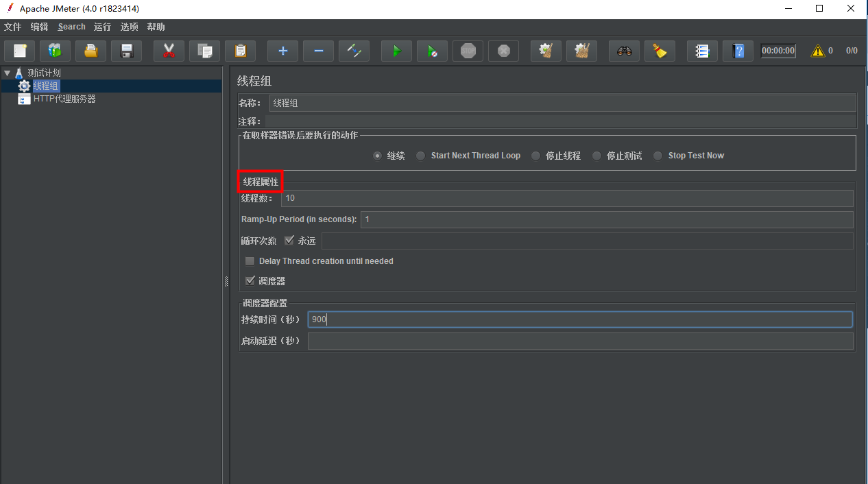The width and height of the screenshot is (868, 484).
Task: Open the Search menu
Action: (72, 27)
